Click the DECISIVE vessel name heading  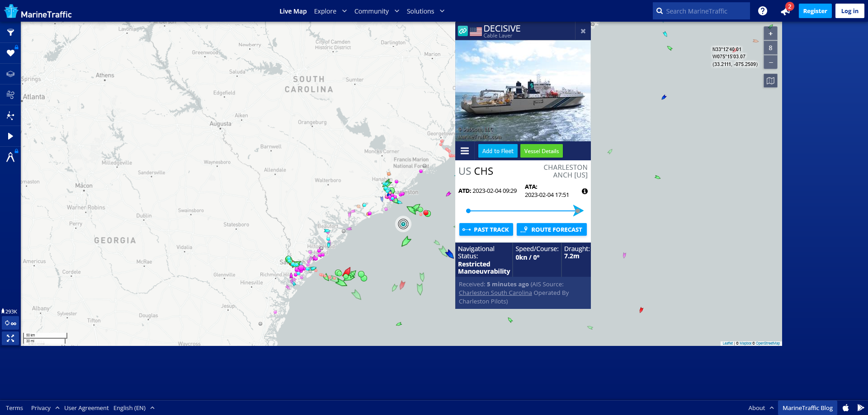coord(502,28)
